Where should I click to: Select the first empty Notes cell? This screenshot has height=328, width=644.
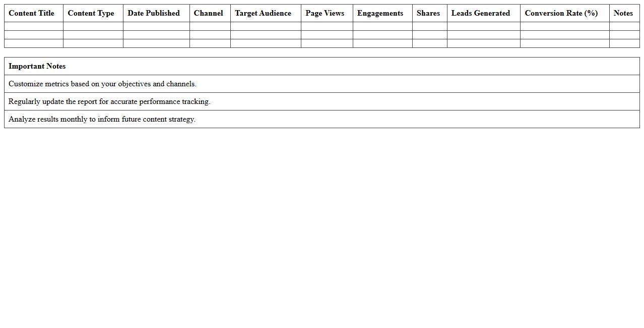(625, 26)
